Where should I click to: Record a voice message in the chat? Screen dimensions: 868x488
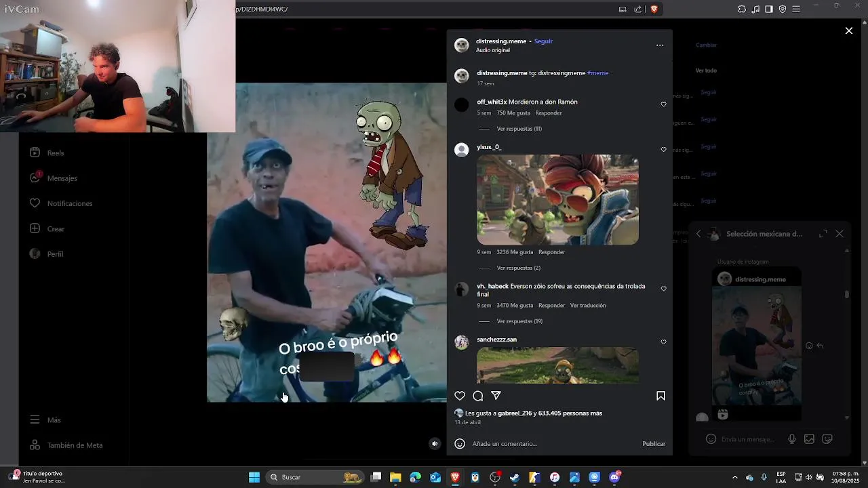point(791,439)
